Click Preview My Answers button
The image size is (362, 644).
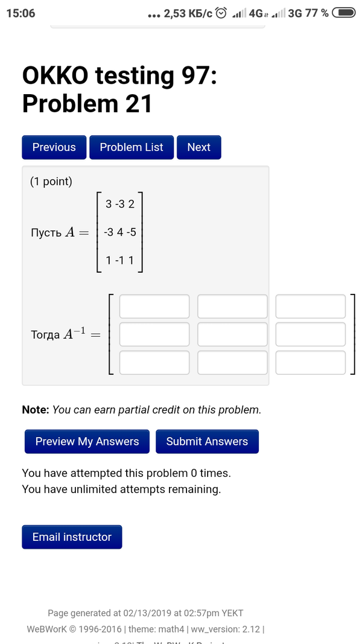[87, 441]
